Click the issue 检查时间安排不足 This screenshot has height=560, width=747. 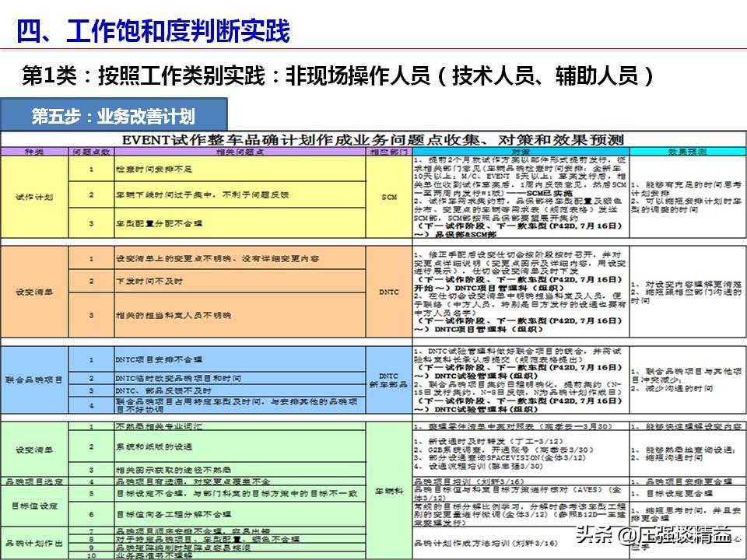[x=154, y=169]
